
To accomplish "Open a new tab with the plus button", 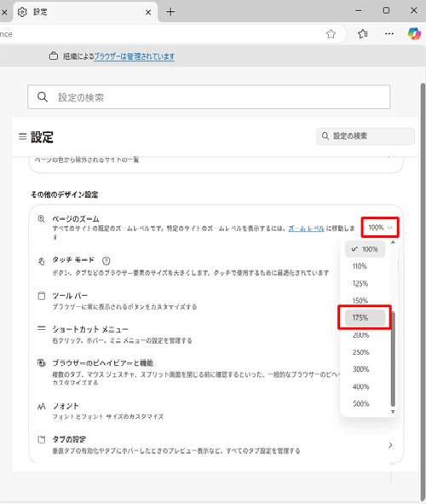I will tap(170, 12).
